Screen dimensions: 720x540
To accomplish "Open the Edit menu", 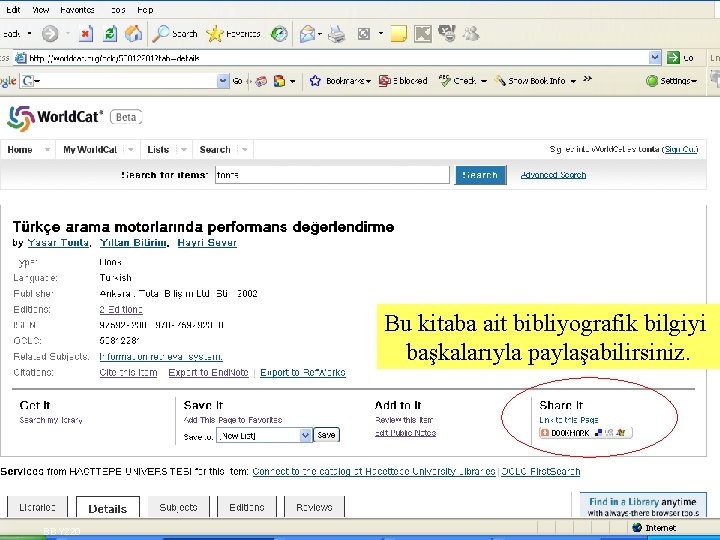I will coord(13,10).
